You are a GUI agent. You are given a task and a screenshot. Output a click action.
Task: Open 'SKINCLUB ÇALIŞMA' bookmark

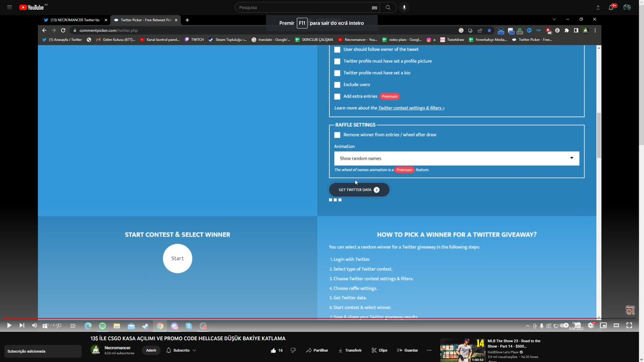click(x=314, y=40)
